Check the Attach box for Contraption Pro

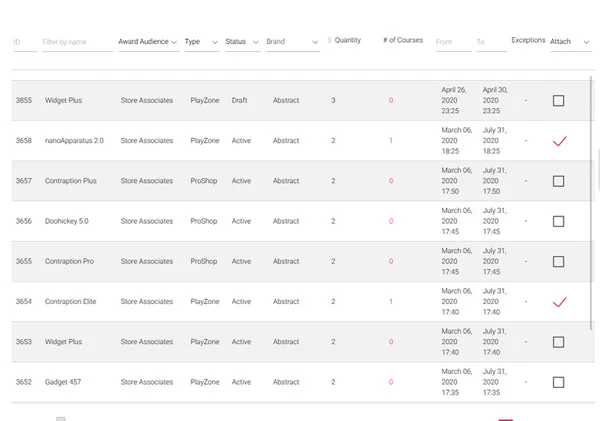tap(558, 261)
